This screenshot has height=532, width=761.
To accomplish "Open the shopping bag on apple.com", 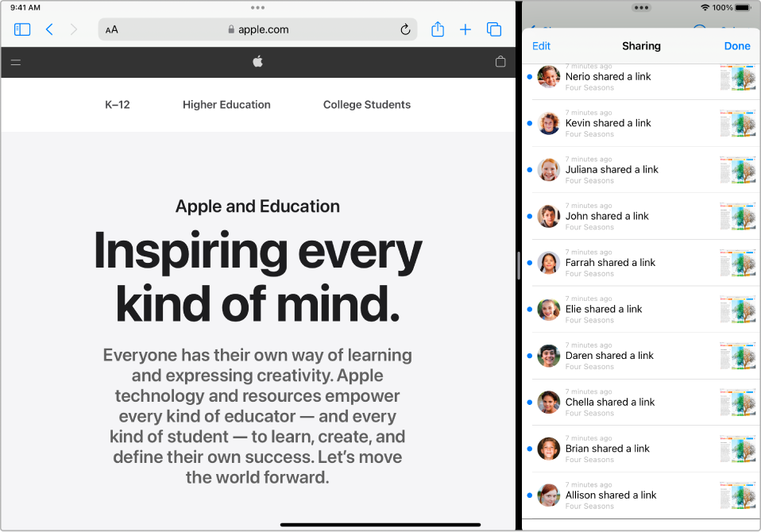I will [500, 62].
